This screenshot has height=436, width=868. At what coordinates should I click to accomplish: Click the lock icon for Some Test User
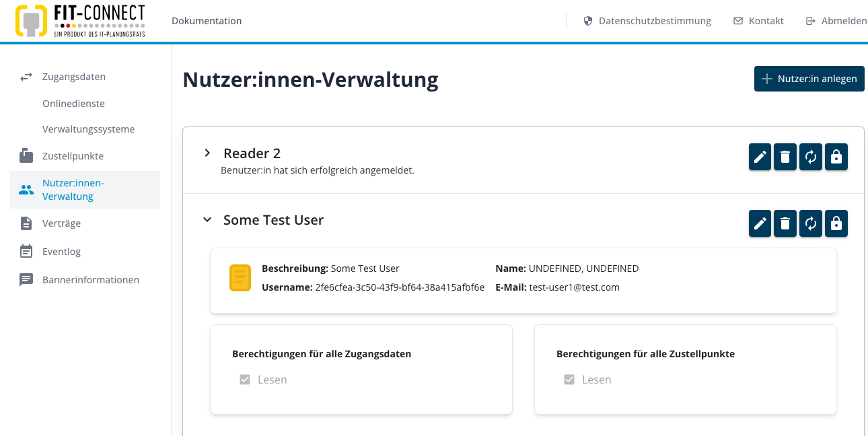(836, 223)
